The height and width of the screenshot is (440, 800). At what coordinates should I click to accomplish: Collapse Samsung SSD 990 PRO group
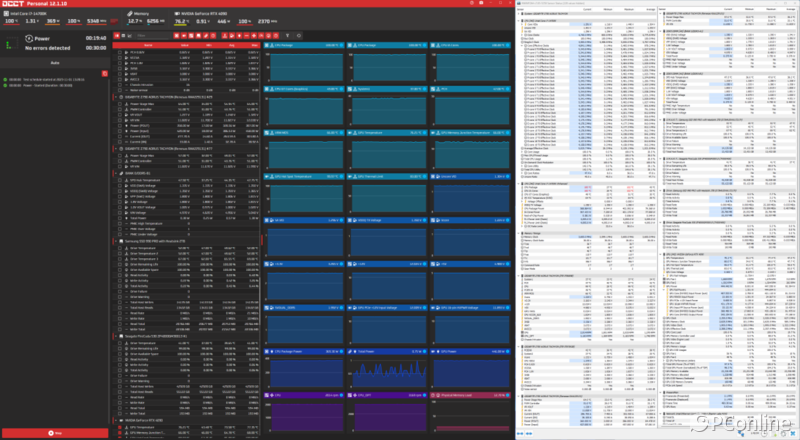116,241
